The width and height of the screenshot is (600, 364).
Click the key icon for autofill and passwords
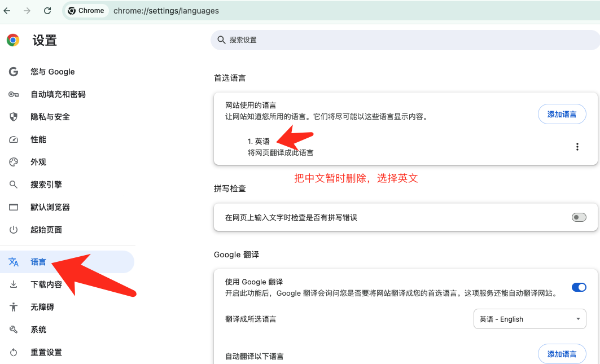coord(14,94)
